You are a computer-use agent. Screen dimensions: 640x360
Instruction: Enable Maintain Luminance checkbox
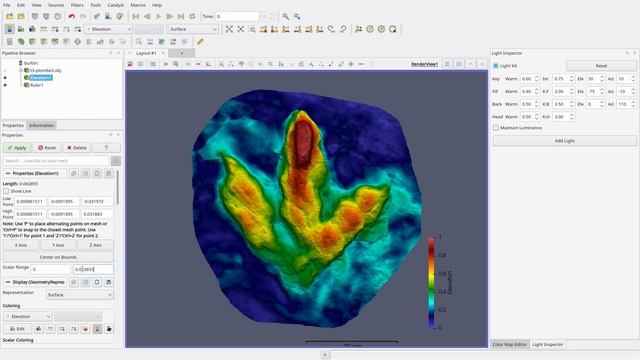(496, 128)
